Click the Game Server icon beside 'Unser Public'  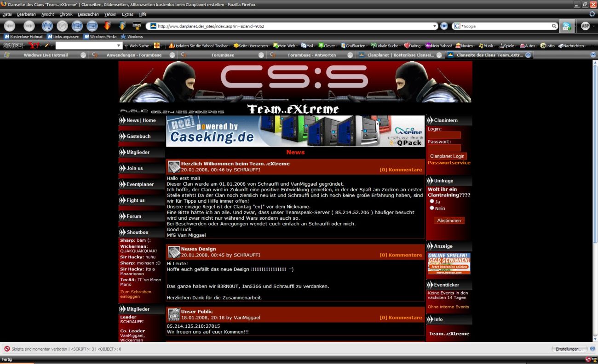click(x=173, y=314)
